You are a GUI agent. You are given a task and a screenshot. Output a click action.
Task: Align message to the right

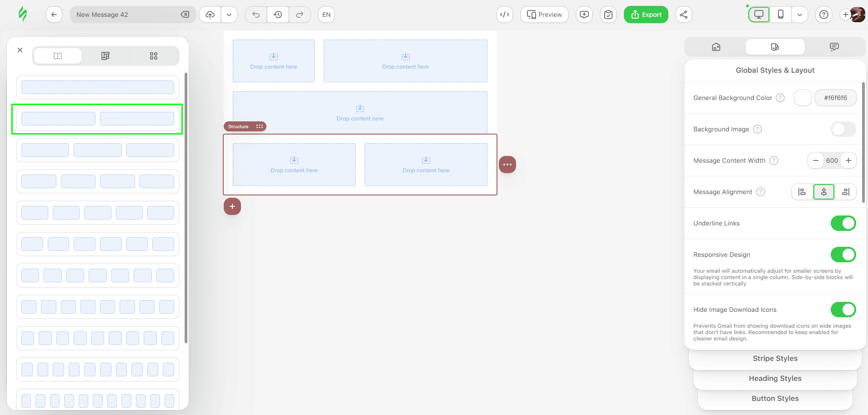(x=846, y=192)
